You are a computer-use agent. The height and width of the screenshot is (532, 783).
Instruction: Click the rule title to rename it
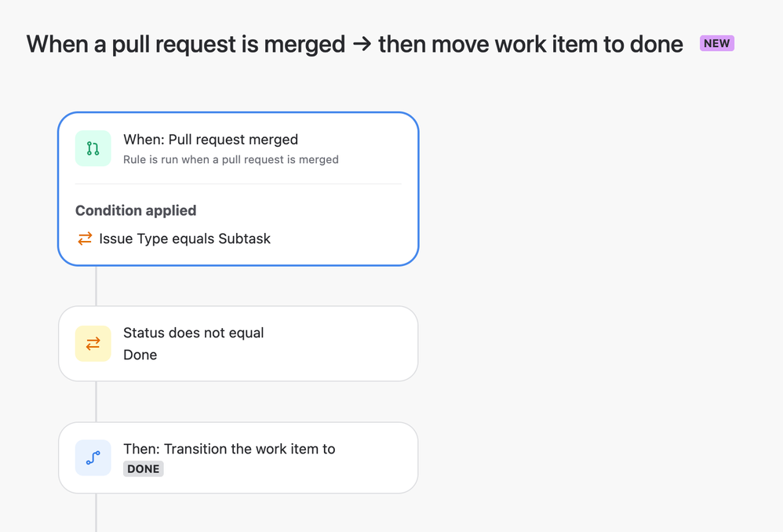[x=355, y=44]
